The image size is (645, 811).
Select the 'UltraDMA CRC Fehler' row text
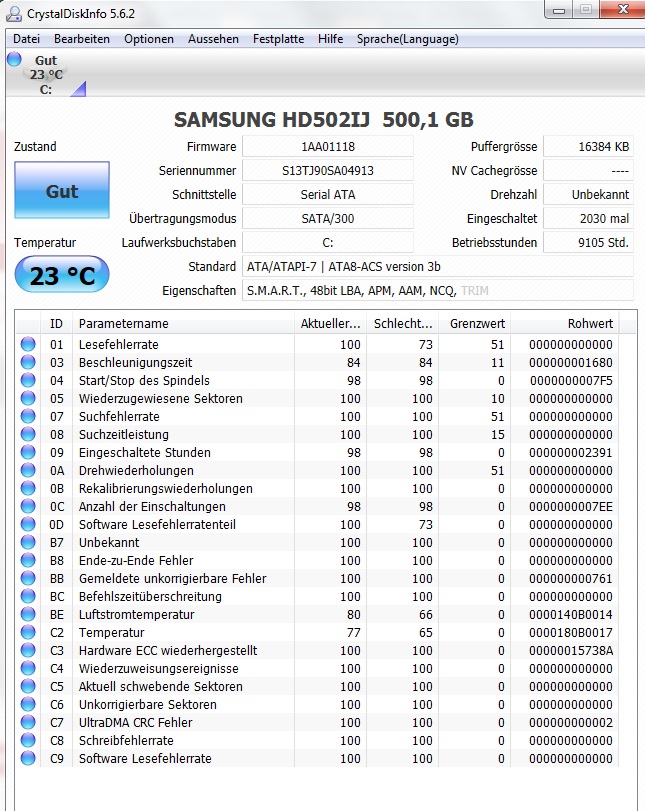[136, 723]
